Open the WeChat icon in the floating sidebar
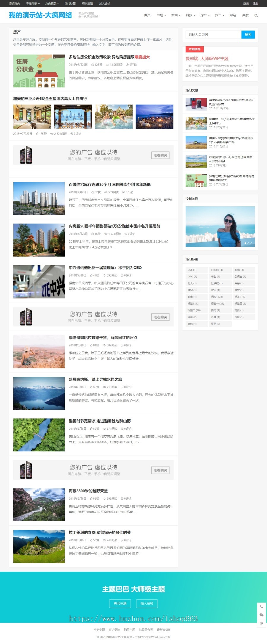 pos(261,615)
